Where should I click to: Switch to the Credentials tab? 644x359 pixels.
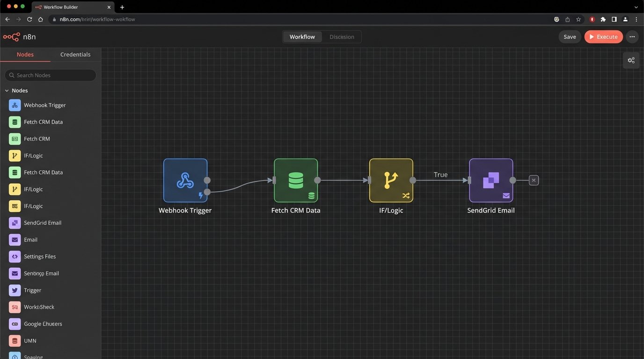[x=75, y=55]
